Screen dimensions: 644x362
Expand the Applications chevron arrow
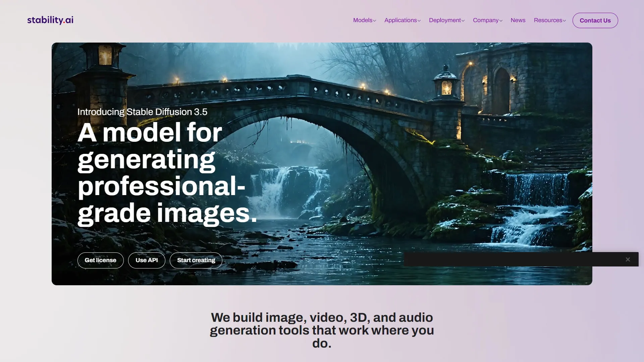click(x=419, y=21)
